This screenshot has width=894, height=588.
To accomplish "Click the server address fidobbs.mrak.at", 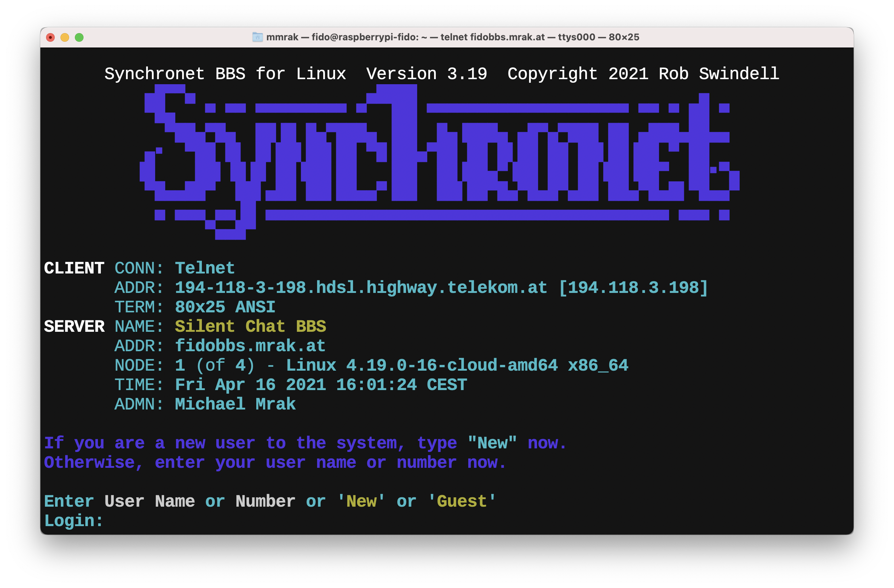I will tap(250, 346).
